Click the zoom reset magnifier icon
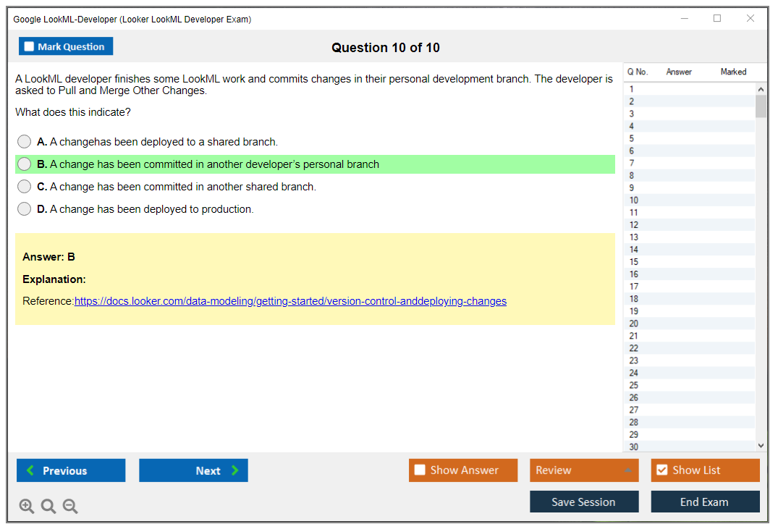This screenshot has height=532, width=778. pyautogui.click(x=48, y=507)
